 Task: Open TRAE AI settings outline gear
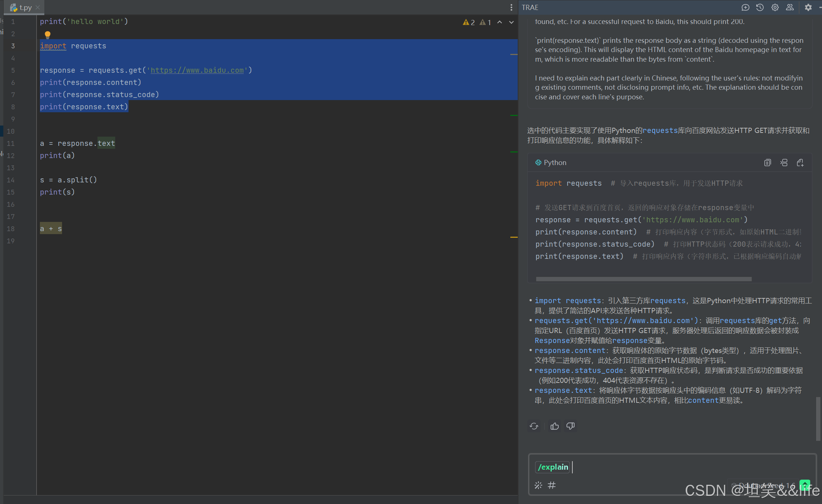pyautogui.click(x=775, y=7)
